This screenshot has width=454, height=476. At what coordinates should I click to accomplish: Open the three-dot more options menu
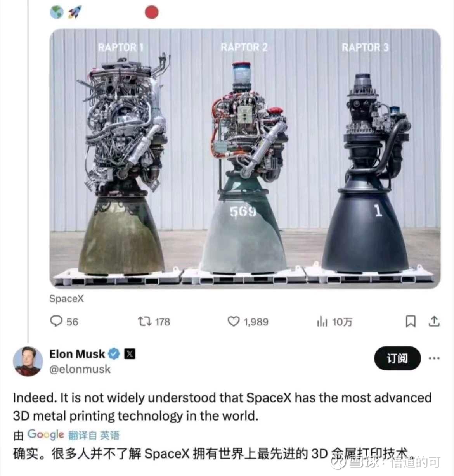[434, 358]
